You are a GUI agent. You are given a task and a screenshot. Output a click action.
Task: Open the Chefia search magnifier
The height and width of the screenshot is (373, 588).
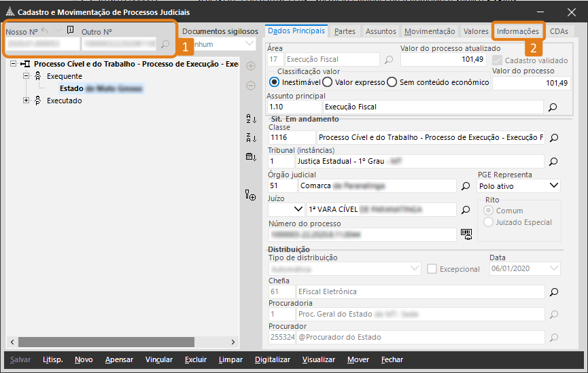pyautogui.click(x=553, y=292)
